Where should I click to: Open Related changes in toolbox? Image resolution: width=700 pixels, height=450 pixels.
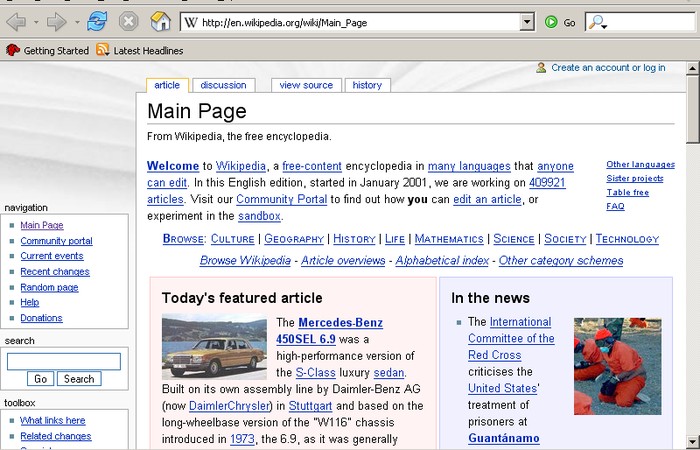pos(56,436)
